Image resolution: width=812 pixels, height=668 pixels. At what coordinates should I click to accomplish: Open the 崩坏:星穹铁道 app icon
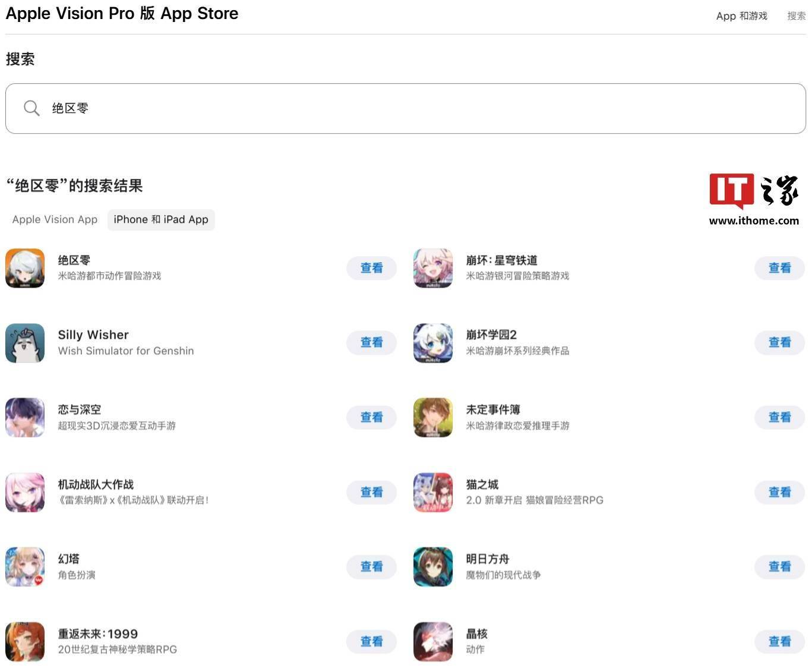433,268
